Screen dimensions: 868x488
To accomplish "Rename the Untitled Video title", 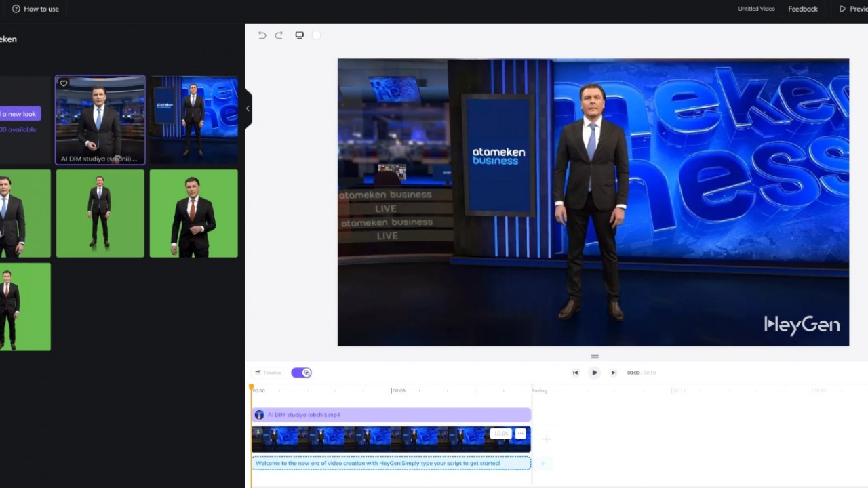I will click(756, 9).
